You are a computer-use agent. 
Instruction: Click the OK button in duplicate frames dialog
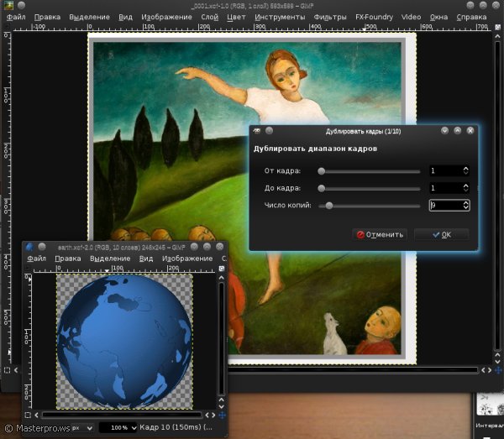[x=441, y=235]
